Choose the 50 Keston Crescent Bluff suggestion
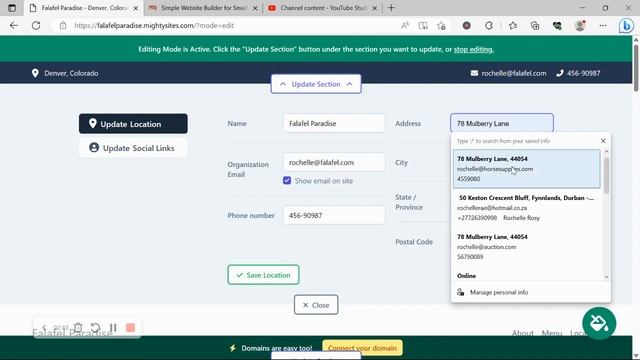 527,208
